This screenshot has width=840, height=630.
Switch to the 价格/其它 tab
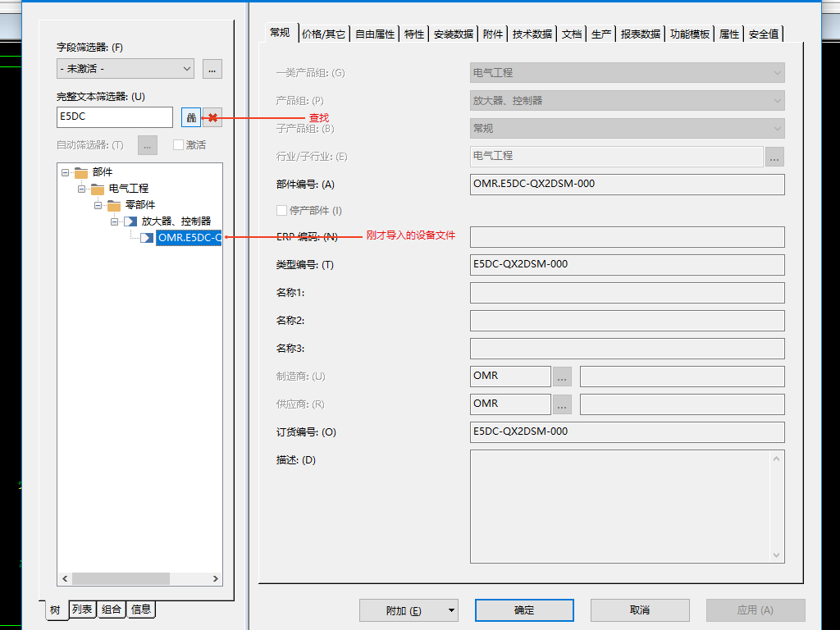(x=323, y=34)
